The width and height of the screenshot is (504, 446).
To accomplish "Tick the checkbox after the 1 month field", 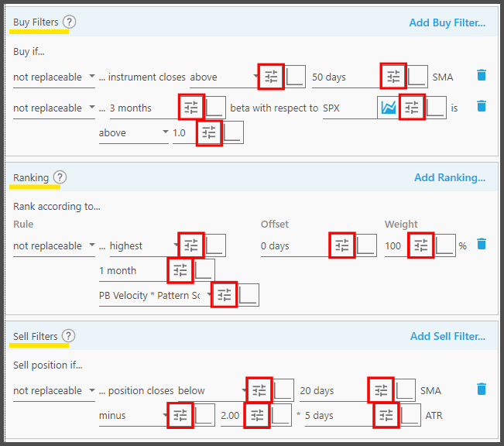I will click(204, 270).
